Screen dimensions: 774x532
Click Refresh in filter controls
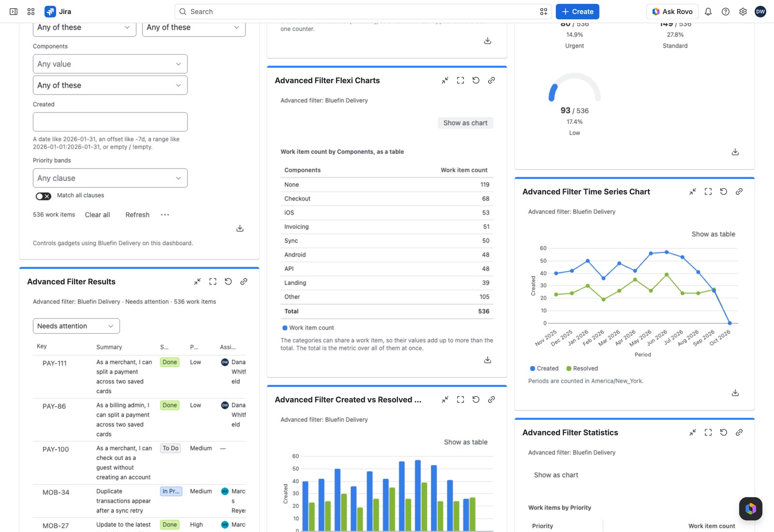click(137, 215)
